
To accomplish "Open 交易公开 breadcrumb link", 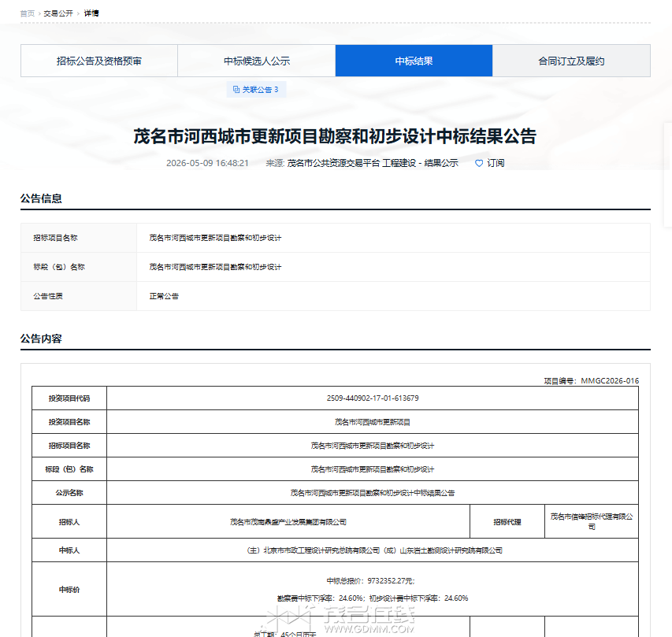I will 58,13.
